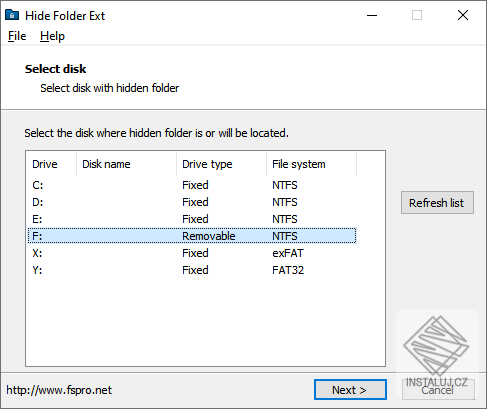Open the http://www.fspro.net link

click(59, 390)
